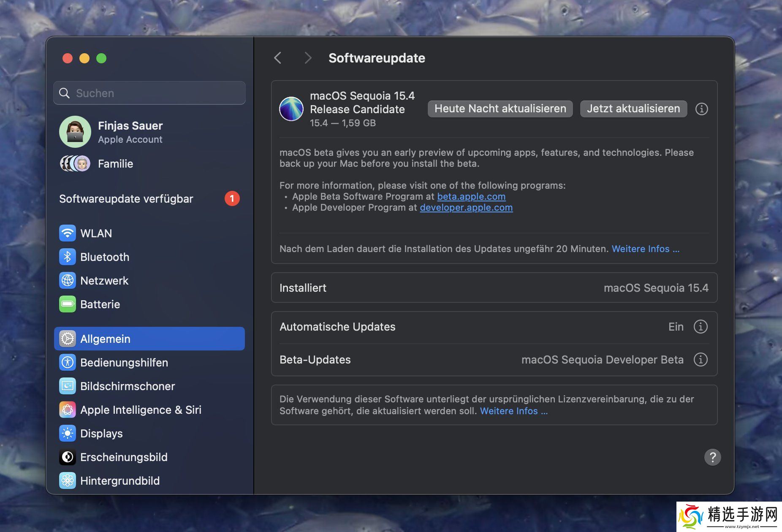Viewport: 782px width, 532px height.
Task: Click Jetzt aktualisieren button
Action: tap(633, 109)
